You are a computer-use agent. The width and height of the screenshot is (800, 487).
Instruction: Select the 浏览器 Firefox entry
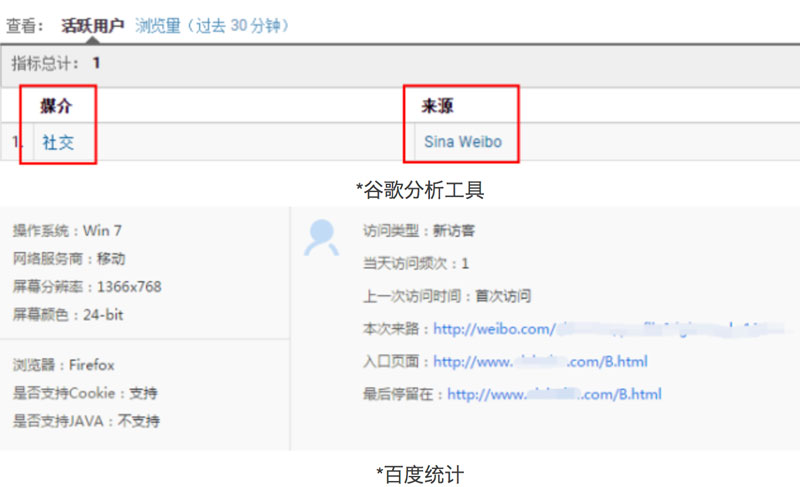64,365
